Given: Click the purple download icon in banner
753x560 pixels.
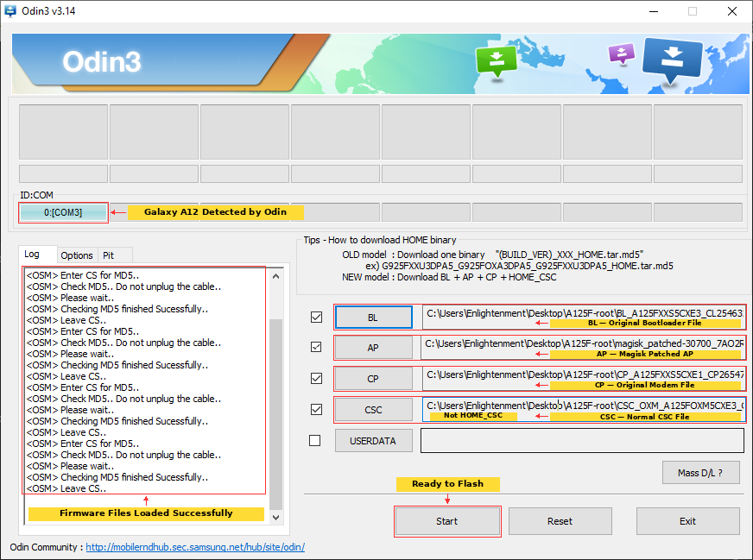Looking at the screenshot, I should (x=622, y=53).
